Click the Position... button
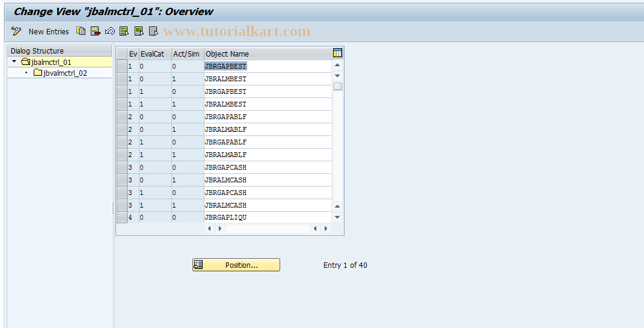Screen dimensions: 644x328 (236, 265)
